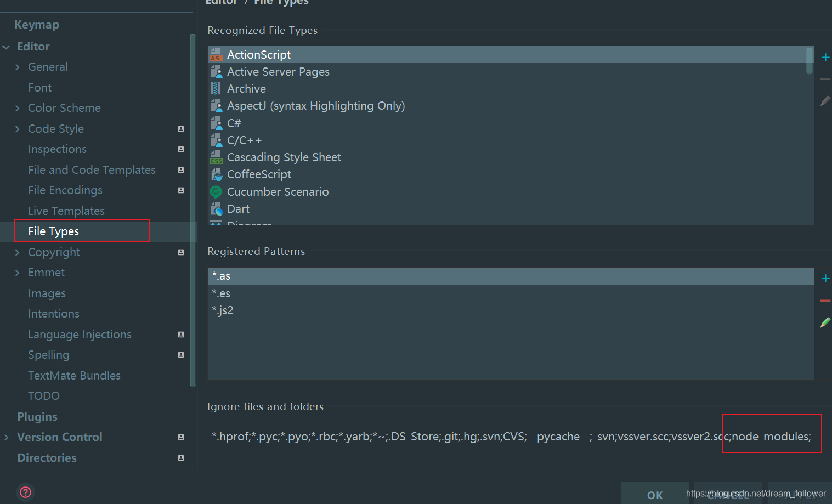This screenshot has height=504, width=832.
Task: Click the C/C++ file type icon
Action: [216, 140]
